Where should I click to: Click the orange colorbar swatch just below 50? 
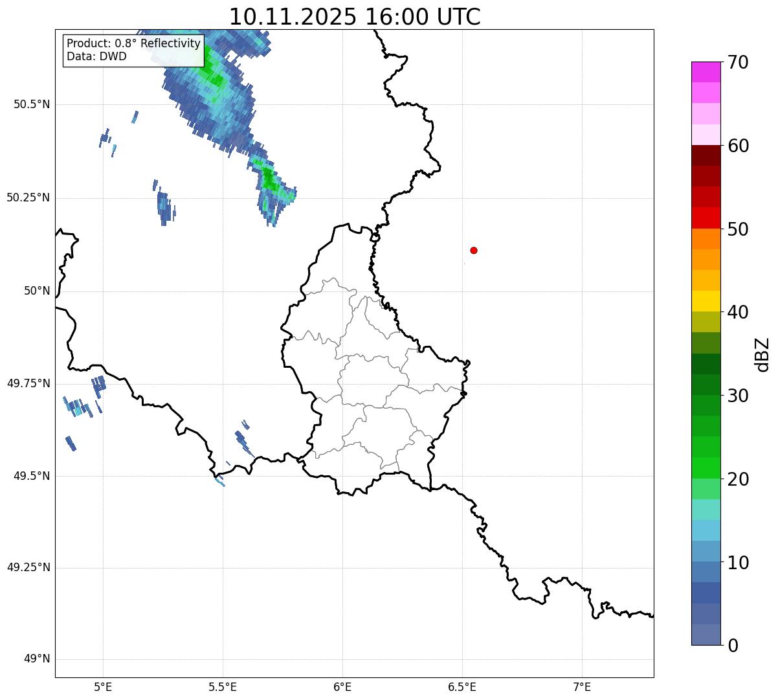706,239
